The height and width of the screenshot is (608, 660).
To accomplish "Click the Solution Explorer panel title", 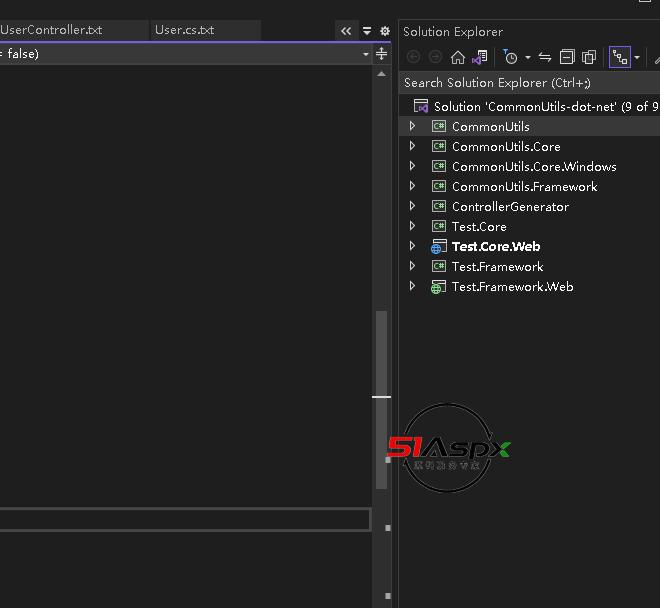I will click(x=453, y=32).
